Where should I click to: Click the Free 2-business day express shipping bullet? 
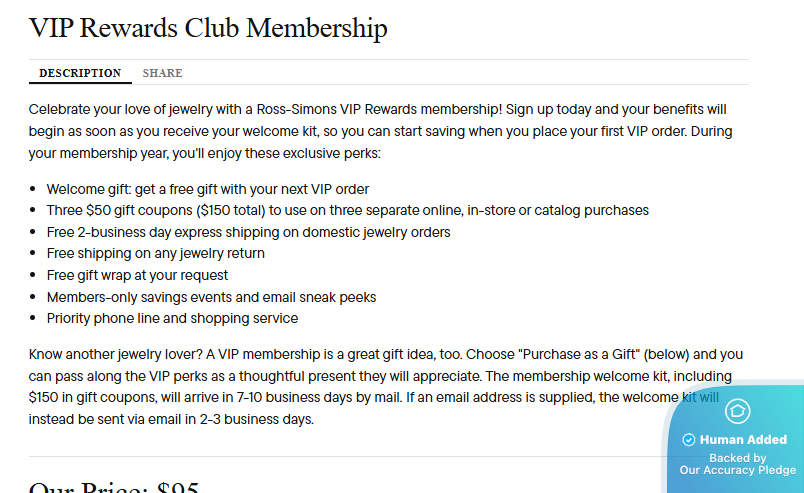pos(248,232)
